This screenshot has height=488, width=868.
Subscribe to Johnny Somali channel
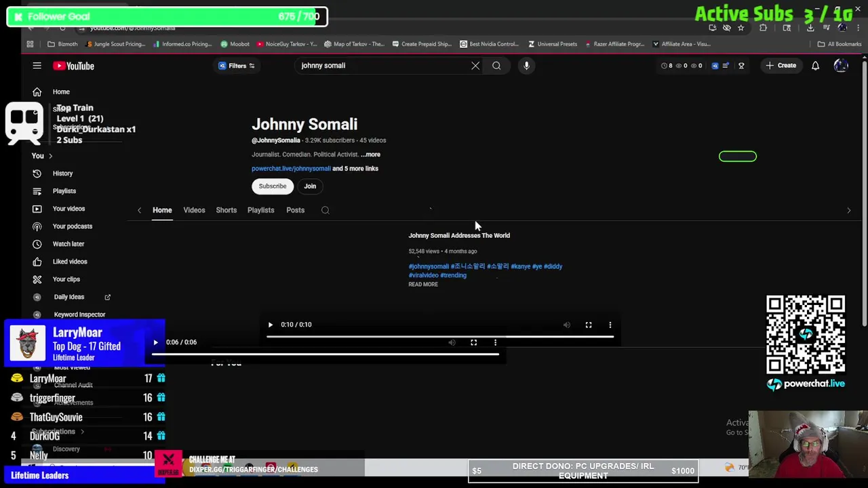pos(273,186)
